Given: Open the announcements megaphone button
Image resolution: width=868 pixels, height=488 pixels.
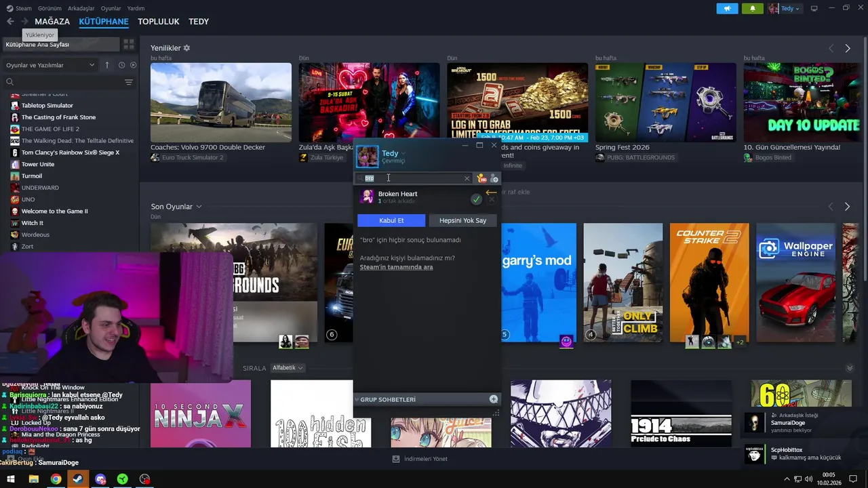Looking at the screenshot, I should point(727,9).
